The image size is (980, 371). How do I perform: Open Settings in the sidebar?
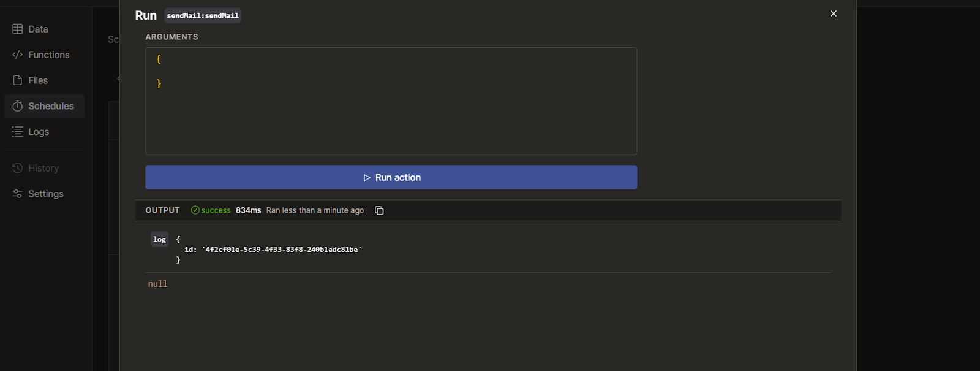(x=38, y=194)
